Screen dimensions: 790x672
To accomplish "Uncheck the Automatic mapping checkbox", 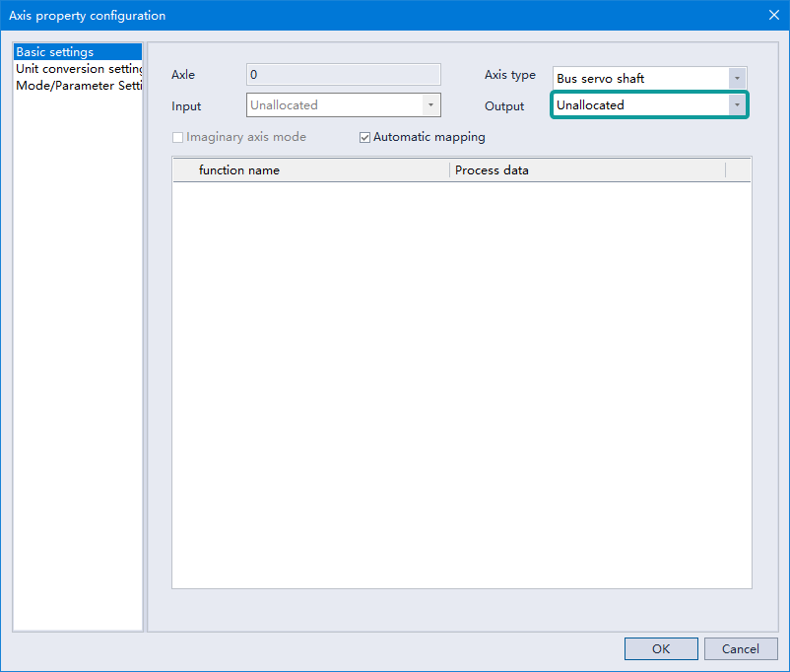I will (x=365, y=137).
